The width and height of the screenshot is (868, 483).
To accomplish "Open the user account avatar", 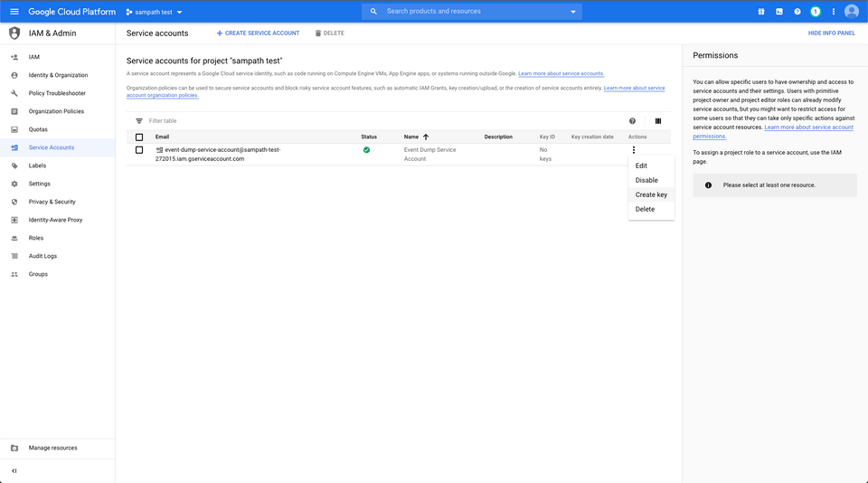I will click(851, 12).
